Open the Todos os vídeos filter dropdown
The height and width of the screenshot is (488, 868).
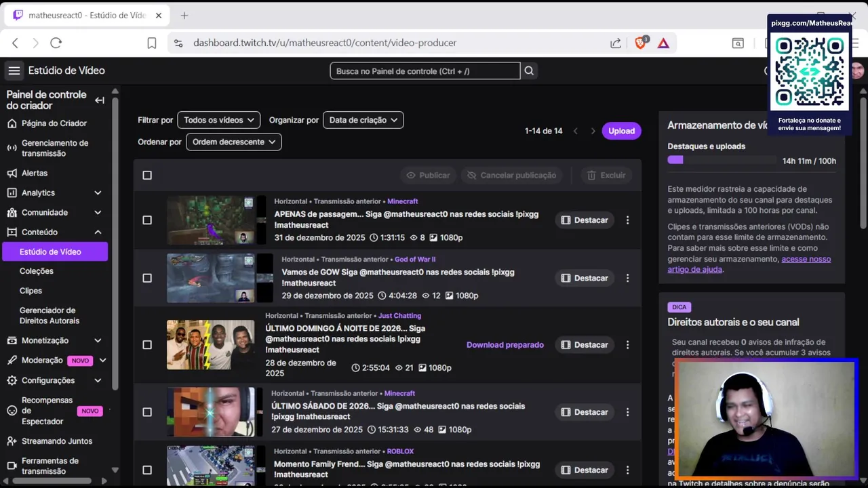pyautogui.click(x=218, y=120)
